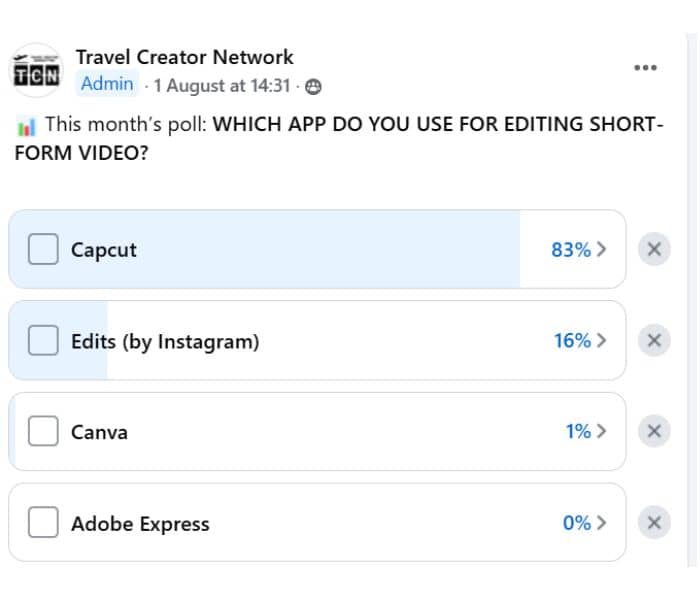Remove the Adobe Express poll option
Image resolution: width=700 pixels, height=600 pixels.
pos(654,522)
